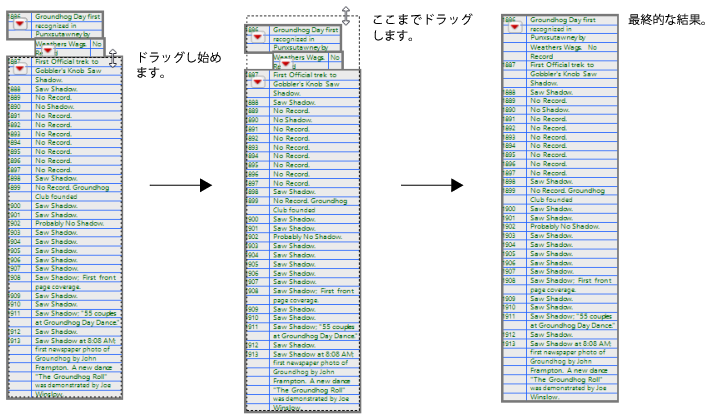Click 'at Groundhog Day Dance' in drag-to-here table
Screen dimensions: 718x416
tap(315, 335)
